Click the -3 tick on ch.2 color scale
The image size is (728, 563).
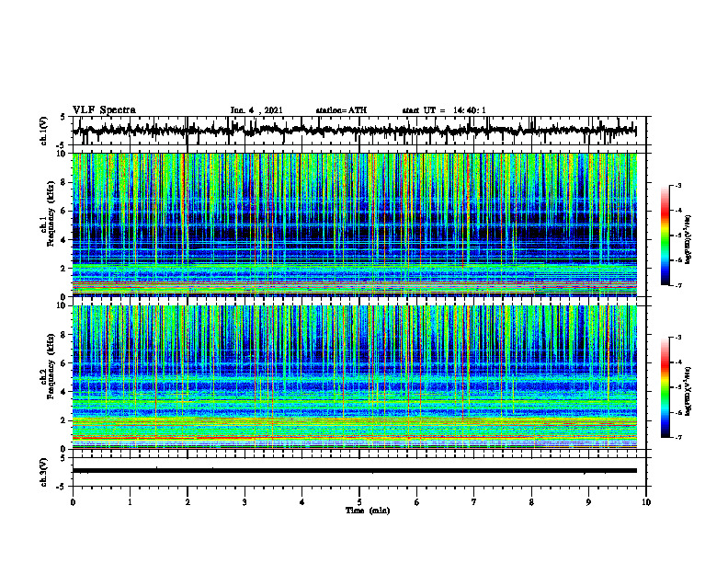(x=677, y=338)
